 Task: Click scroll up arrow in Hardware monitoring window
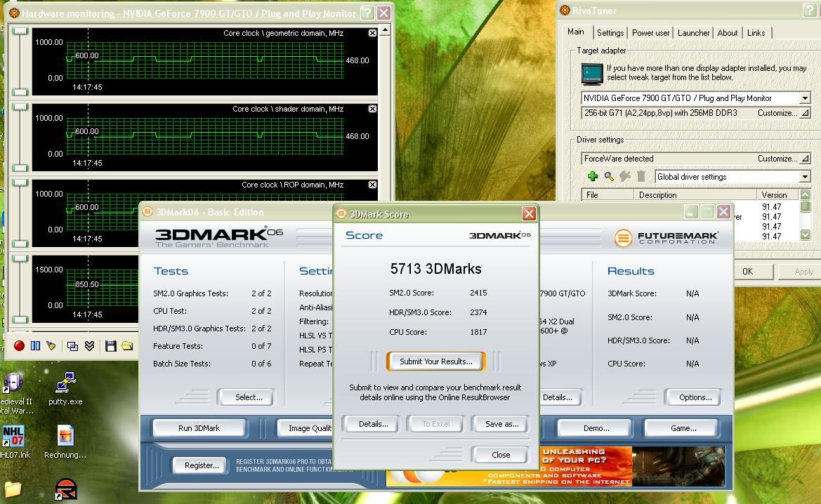click(x=385, y=30)
